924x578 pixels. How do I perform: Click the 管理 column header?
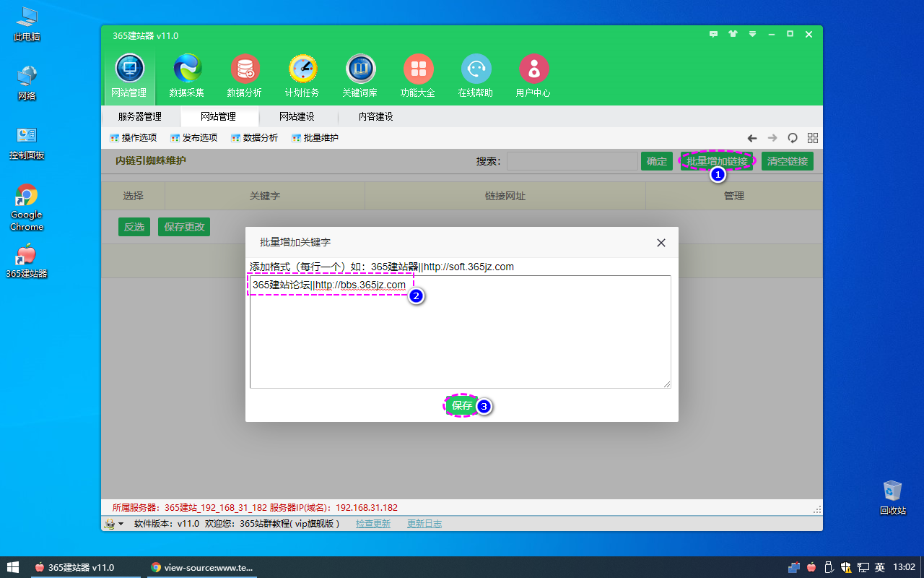734,196
